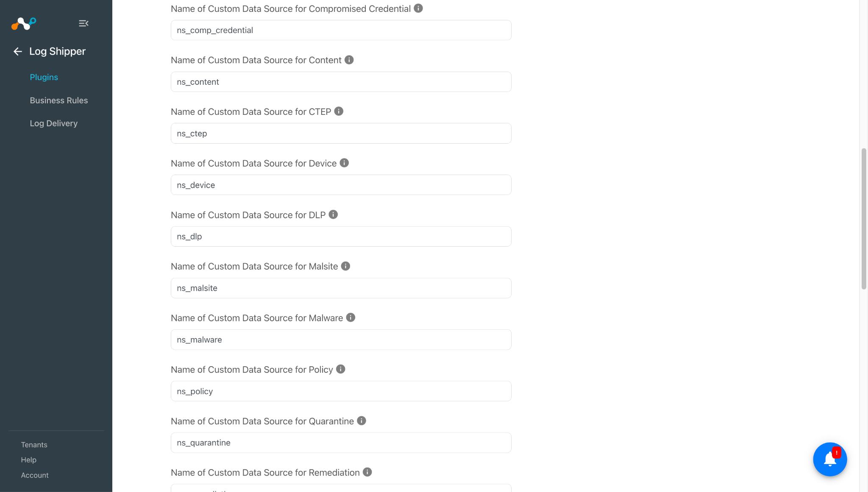The image size is (868, 492).
Task: Click the ns_malware input field
Action: 341,339
